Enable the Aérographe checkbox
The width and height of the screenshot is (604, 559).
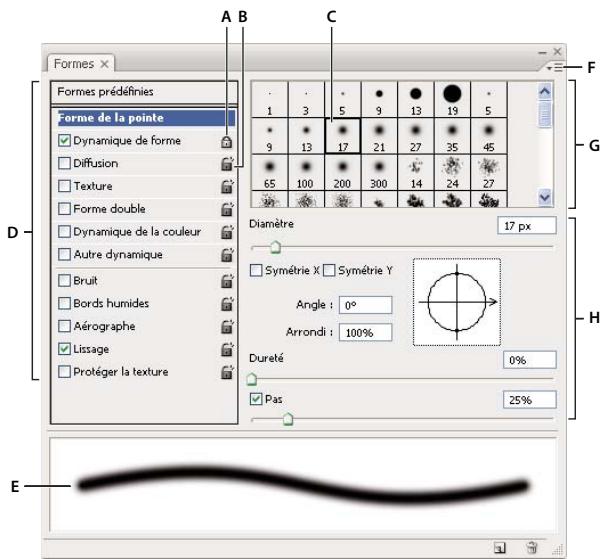64,326
